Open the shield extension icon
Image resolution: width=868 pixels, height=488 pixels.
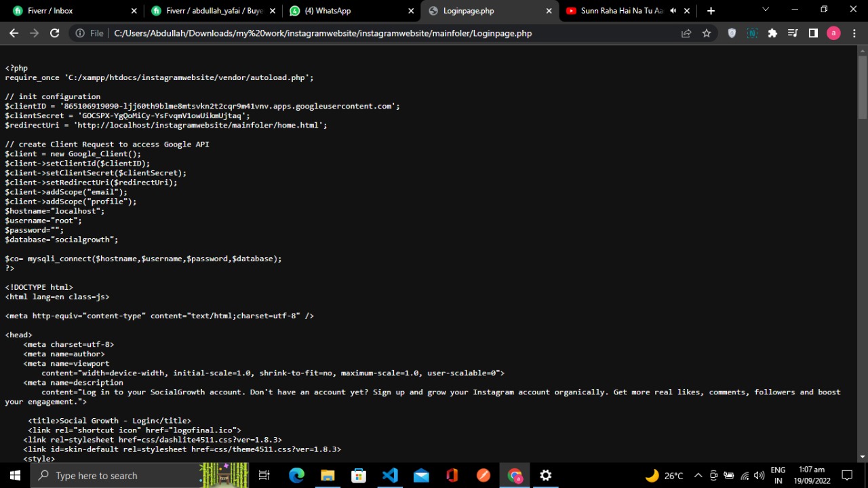pyautogui.click(x=732, y=33)
